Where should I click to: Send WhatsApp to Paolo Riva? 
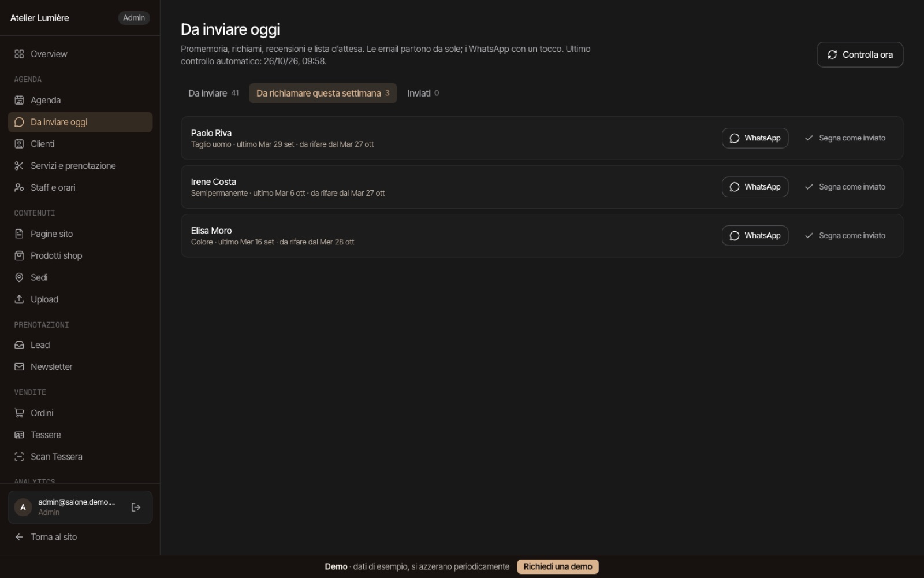click(x=755, y=138)
